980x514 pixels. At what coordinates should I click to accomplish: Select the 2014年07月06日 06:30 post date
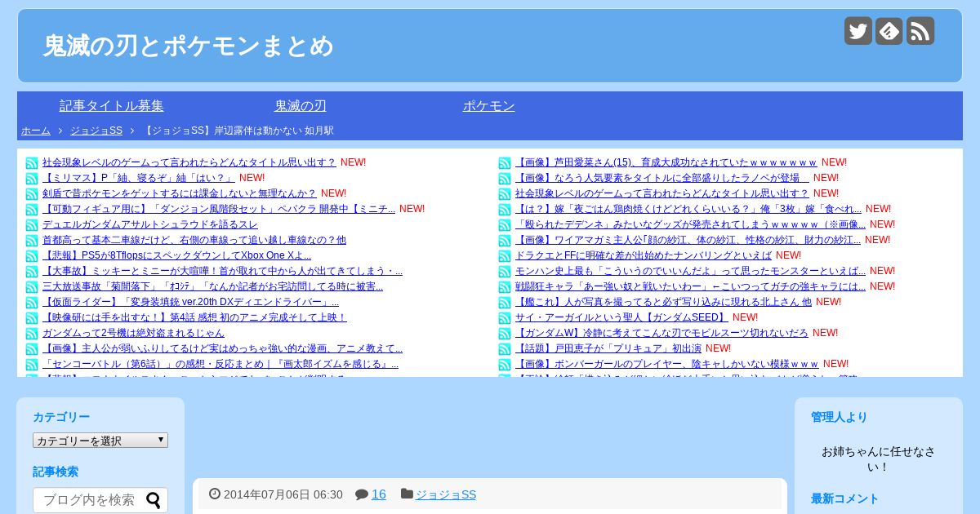[283, 494]
